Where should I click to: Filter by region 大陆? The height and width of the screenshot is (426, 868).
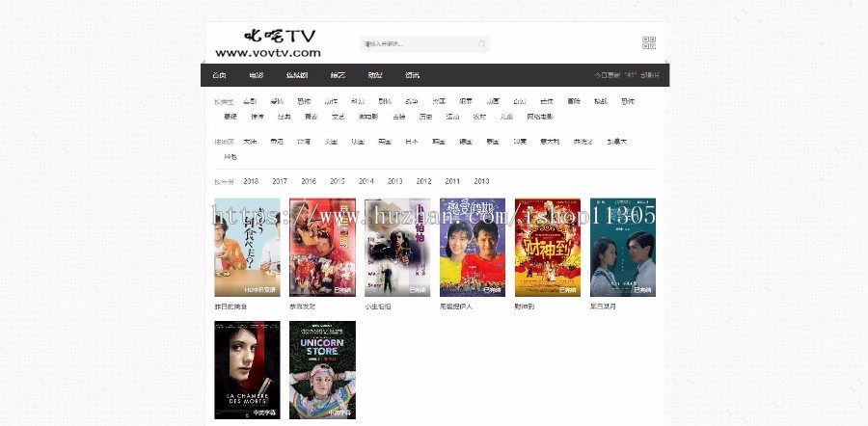click(250, 142)
